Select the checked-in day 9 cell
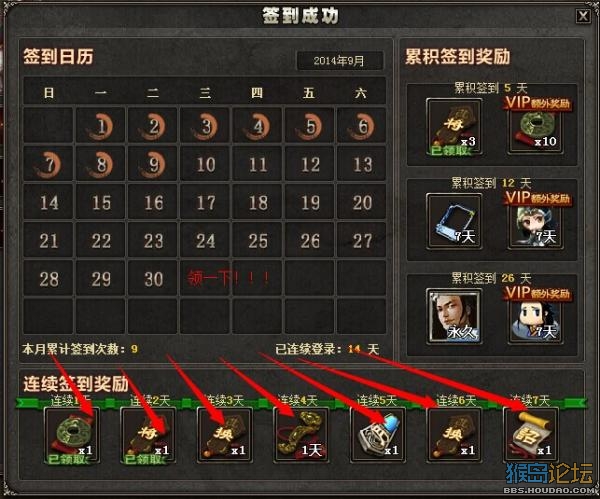This screenshot has width=600, height=499. point(153,163)
